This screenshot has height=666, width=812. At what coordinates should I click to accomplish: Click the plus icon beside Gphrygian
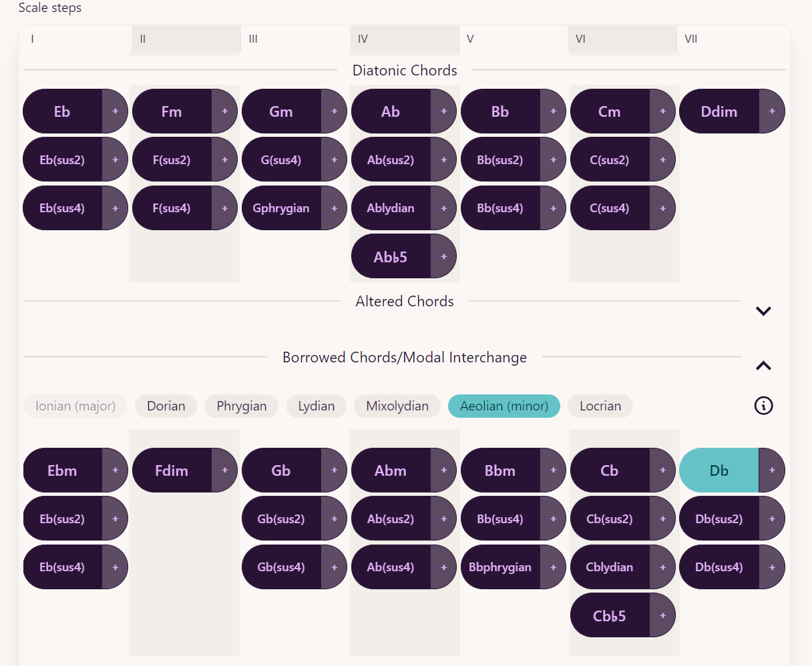334,208
